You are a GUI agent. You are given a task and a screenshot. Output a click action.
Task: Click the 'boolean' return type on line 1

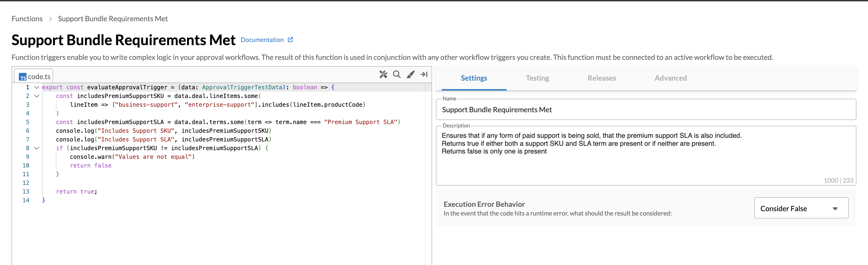(x=305, y=87)
